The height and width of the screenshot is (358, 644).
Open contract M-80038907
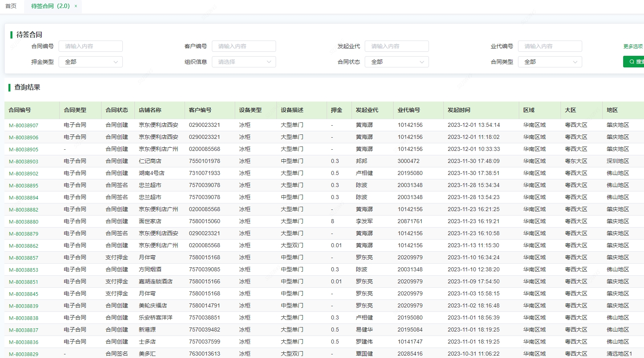point(24,125)
